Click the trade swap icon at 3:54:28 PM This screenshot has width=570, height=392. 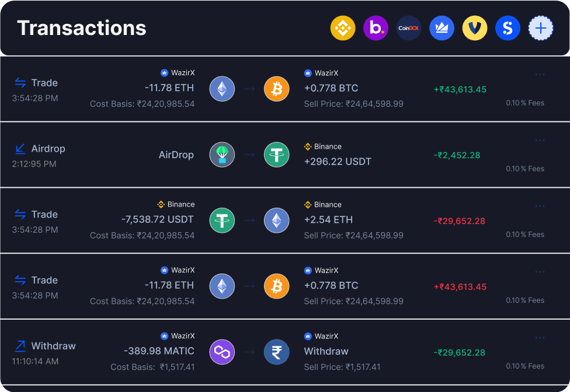20,82
